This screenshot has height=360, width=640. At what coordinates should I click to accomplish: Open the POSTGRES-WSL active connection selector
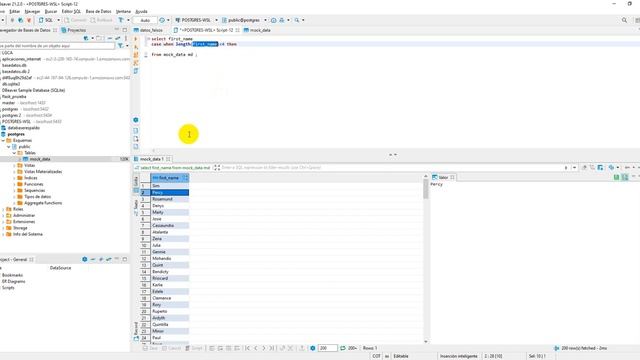(196, 20)
